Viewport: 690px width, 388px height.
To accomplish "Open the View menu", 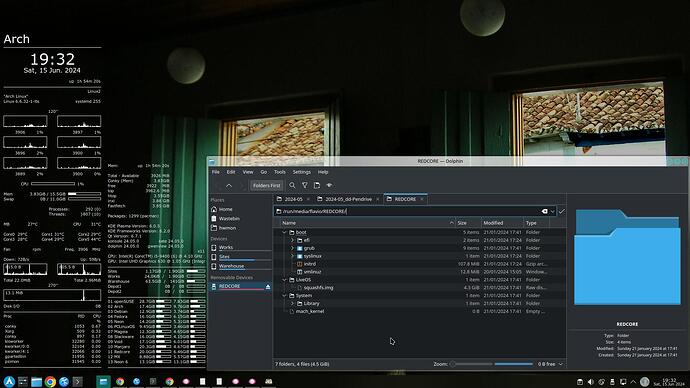I will coord(248,172).
